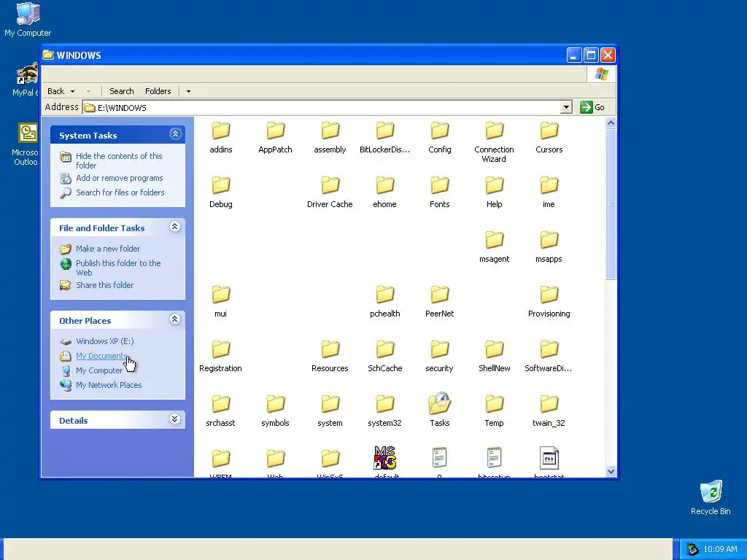Click the Provisioning folder
Viewport: 747px width, 560px height.
point(549,302)
